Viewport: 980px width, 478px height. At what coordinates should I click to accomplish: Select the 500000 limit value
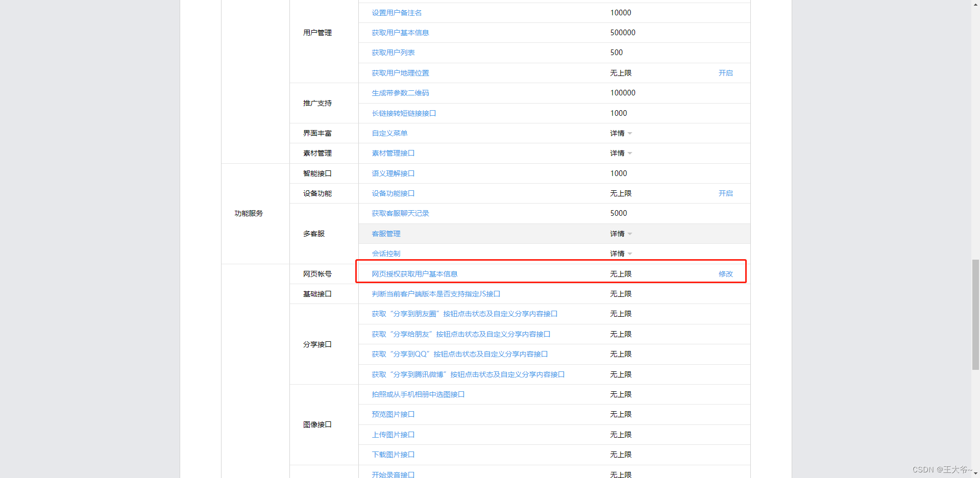pyautogui.click(x=623, y=33)
